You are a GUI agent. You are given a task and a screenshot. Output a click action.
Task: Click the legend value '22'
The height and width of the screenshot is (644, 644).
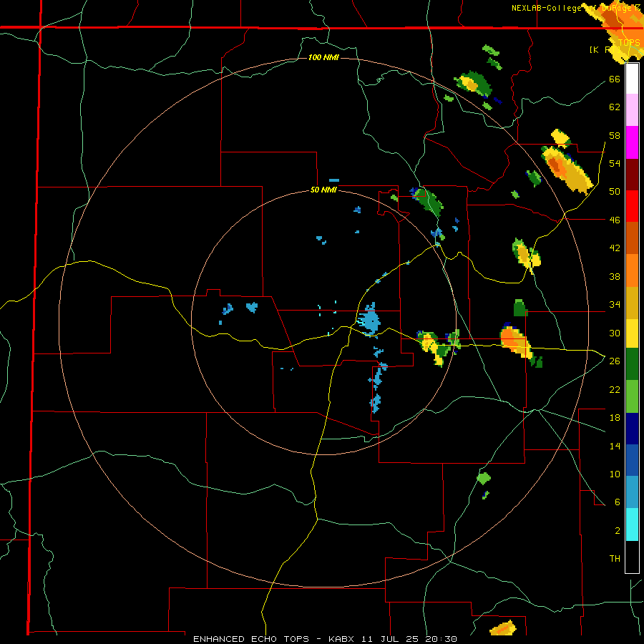[x=615, y=389]
